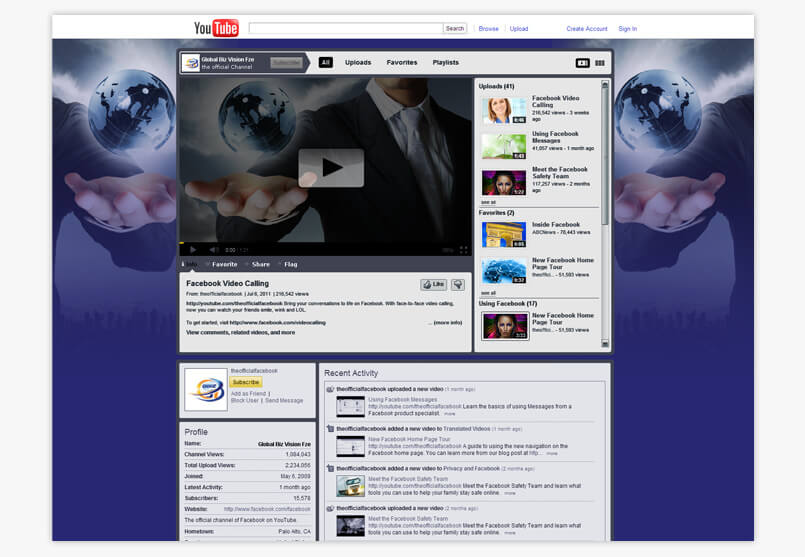Click the YouTube logo
The image size is (805, 557).
point(216,28)
